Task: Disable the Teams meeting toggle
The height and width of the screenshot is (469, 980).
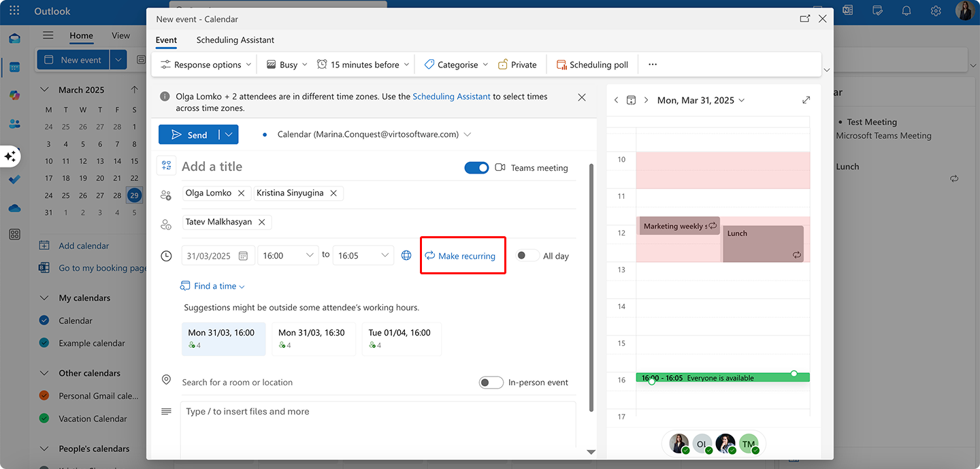Action: point(476,167)
